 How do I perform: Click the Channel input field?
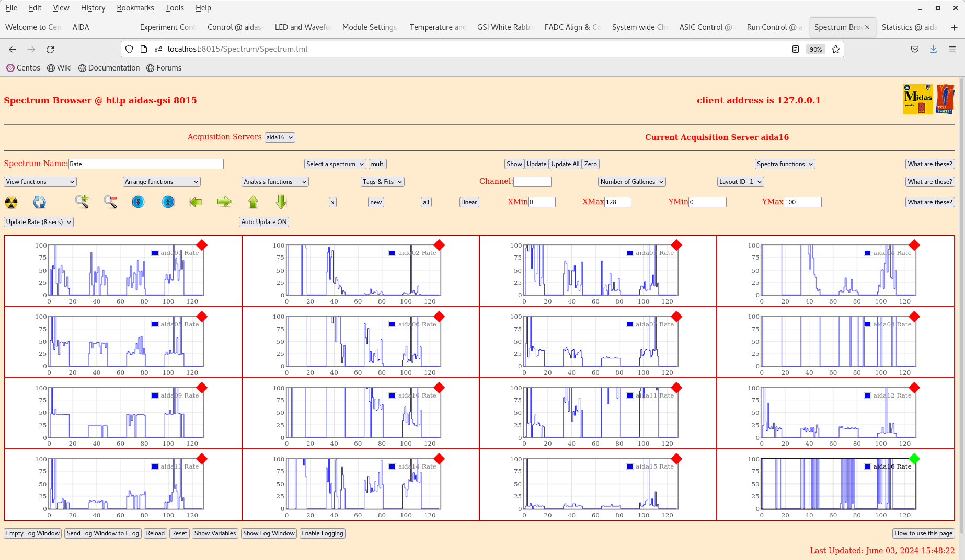(532, 182)
